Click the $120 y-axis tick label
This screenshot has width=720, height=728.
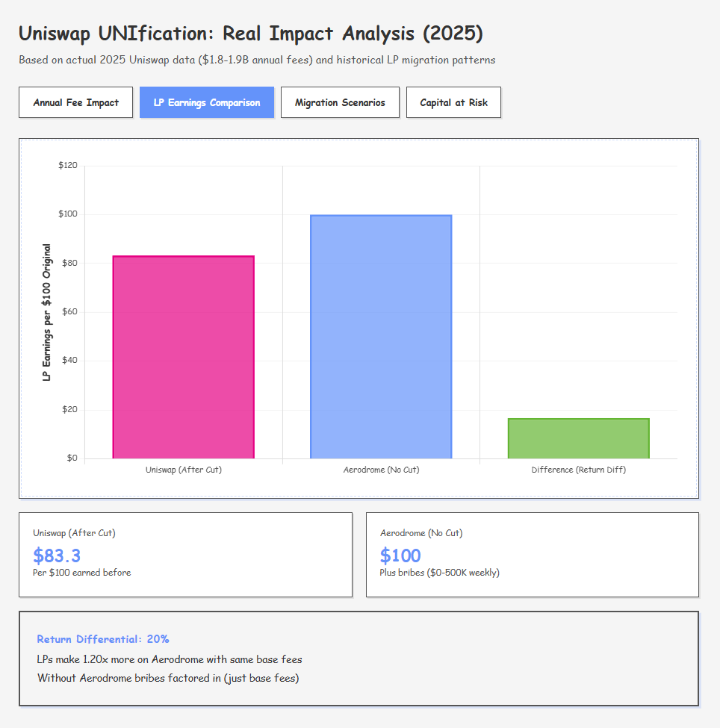68,165
